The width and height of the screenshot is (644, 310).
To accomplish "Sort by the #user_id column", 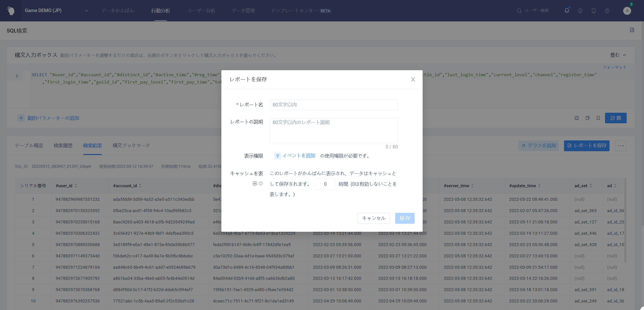I will tap(76, 186).
